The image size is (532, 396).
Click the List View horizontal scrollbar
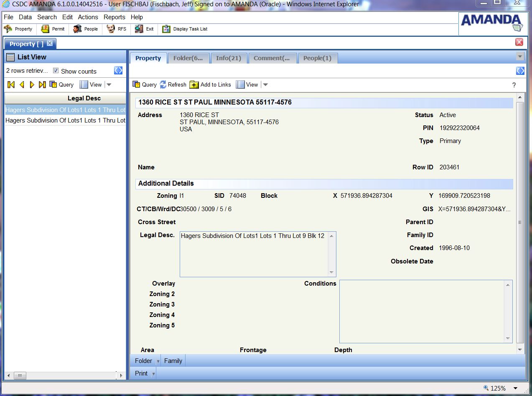[x=63, y=376]
